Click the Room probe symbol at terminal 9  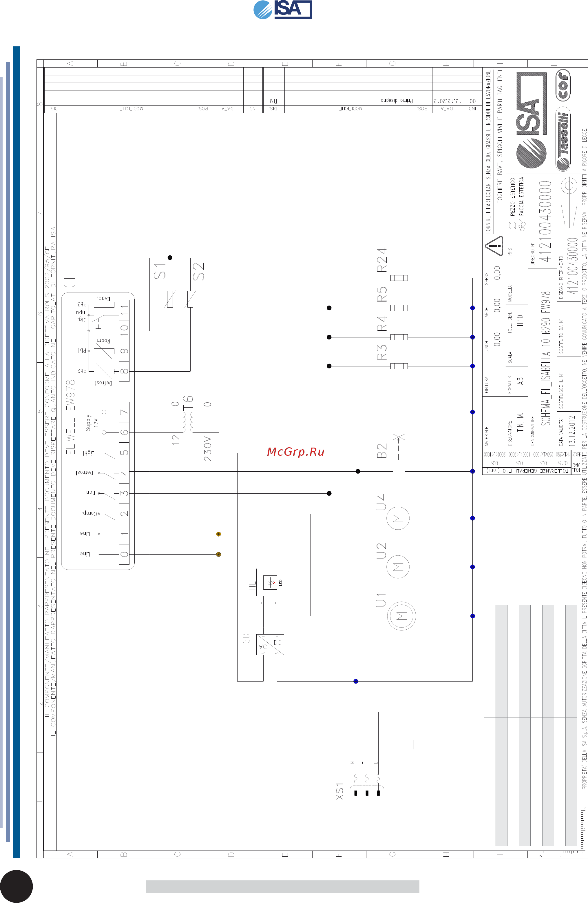coord(104,351)
